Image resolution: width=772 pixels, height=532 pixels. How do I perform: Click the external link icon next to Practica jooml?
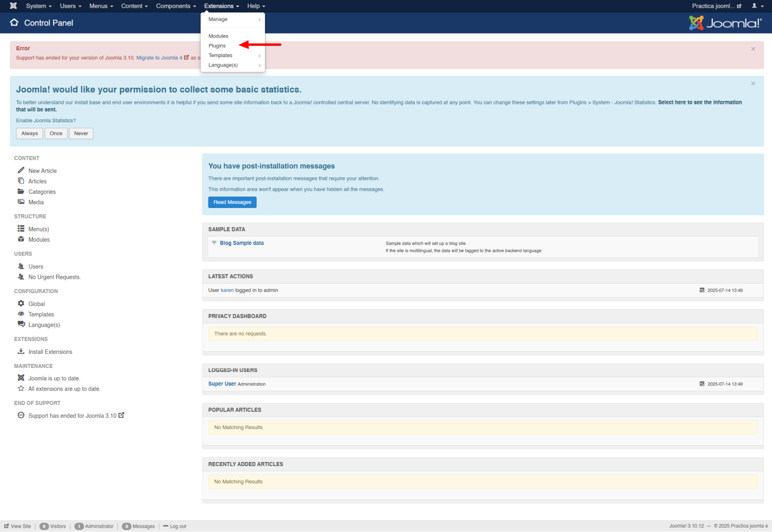pyautogui.click(x=739, y=6)
